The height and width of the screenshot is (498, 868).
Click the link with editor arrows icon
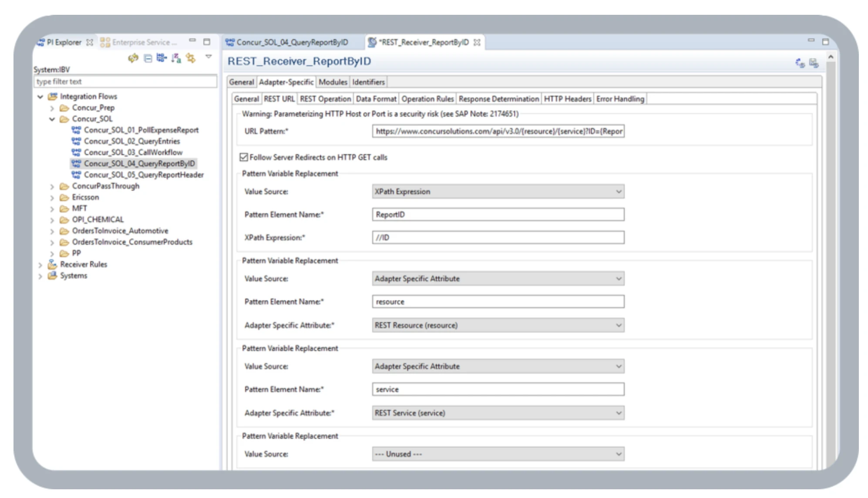coord(191,58)
